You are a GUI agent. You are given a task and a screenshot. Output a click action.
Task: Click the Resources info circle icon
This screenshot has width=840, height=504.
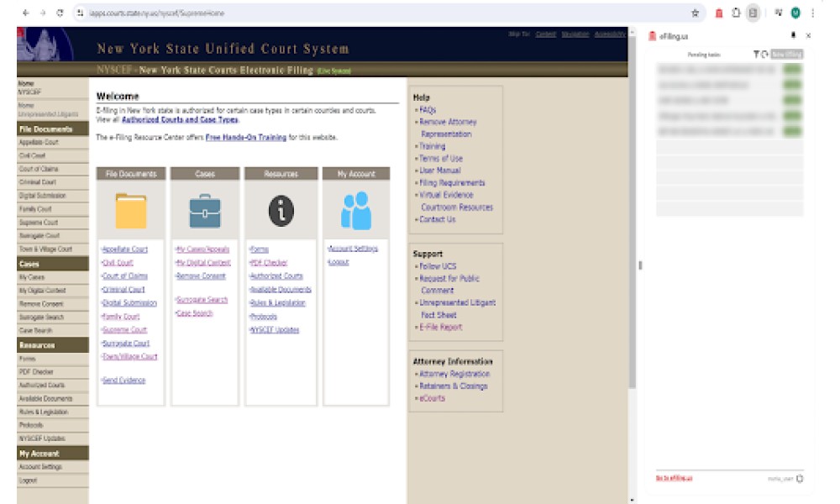coord(281,211)
